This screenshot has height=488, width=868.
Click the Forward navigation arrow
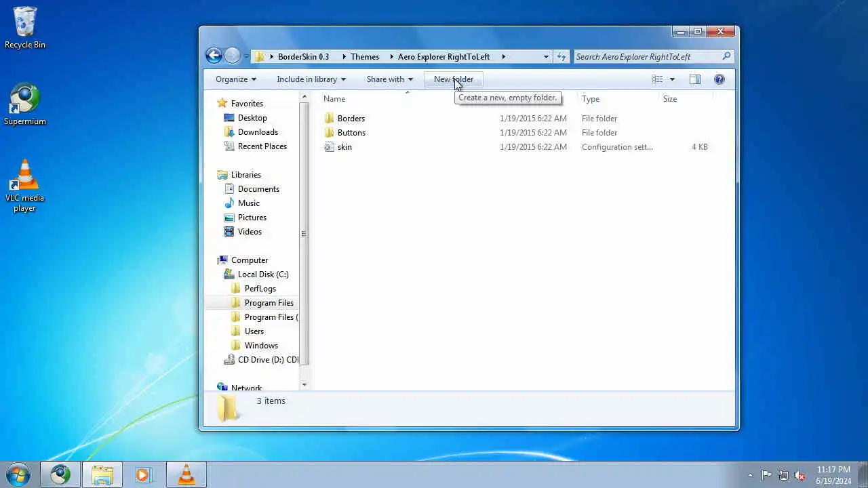[232, 56]
